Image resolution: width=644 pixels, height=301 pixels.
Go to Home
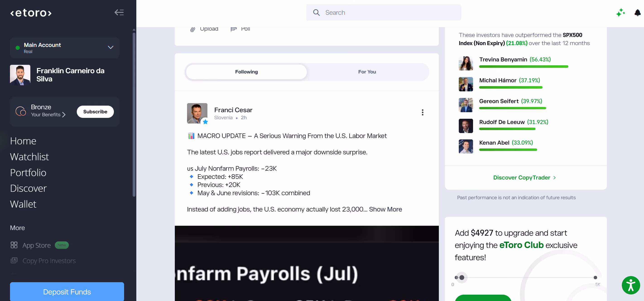[23, 141]
